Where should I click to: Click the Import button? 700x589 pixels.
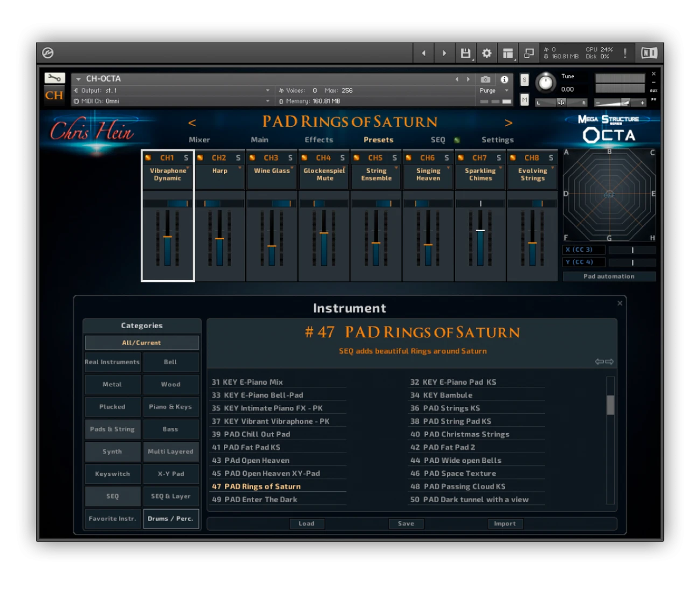click(x=505, y=524)
